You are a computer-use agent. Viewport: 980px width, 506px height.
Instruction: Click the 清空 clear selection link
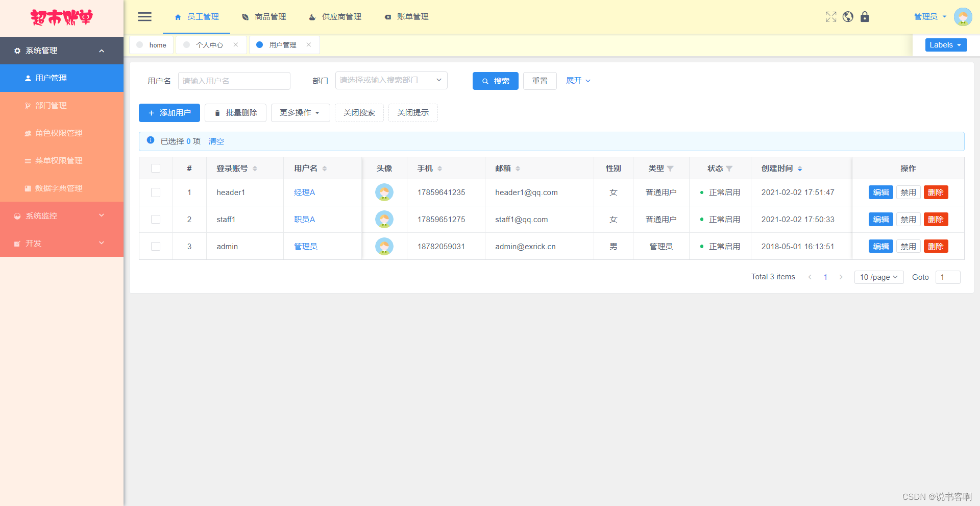tap(216, 141)
